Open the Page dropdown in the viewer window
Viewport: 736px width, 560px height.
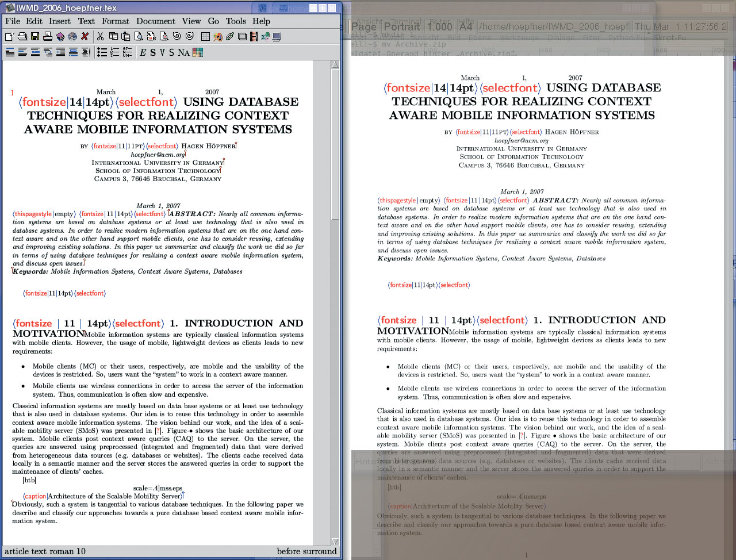364,27
